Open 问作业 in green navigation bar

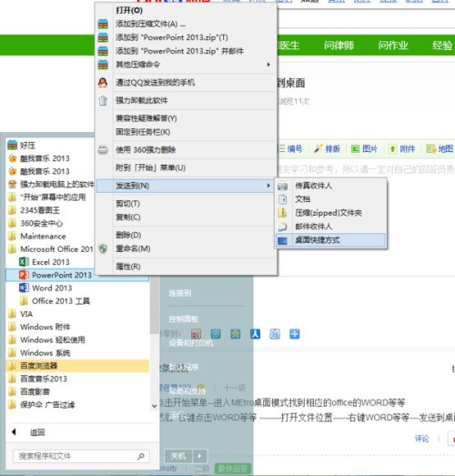click(393, 46)
